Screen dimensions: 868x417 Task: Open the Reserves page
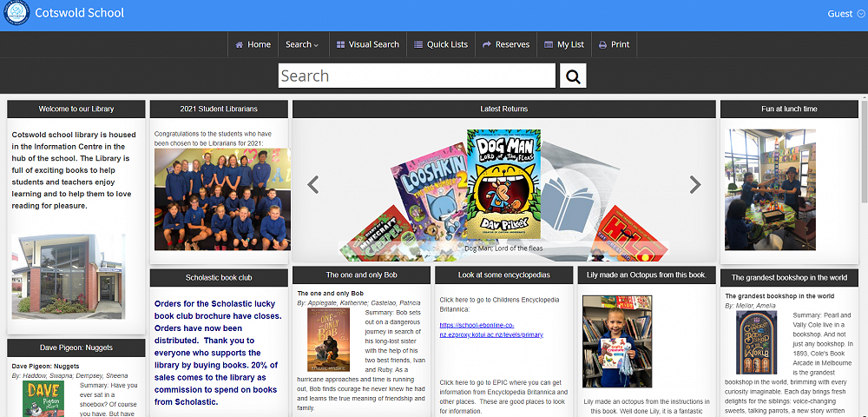(506, 44)
